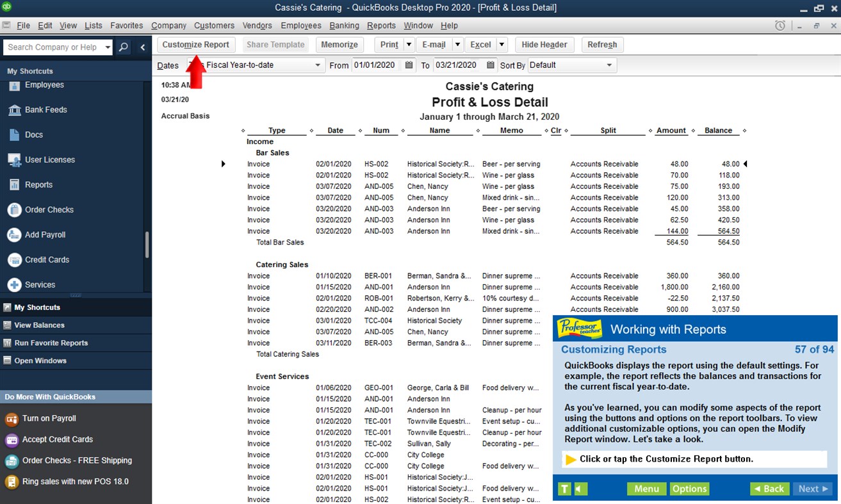Open the calendar picker beside the From date
This screenshot has height=504, width=841.
click(409, 65)
